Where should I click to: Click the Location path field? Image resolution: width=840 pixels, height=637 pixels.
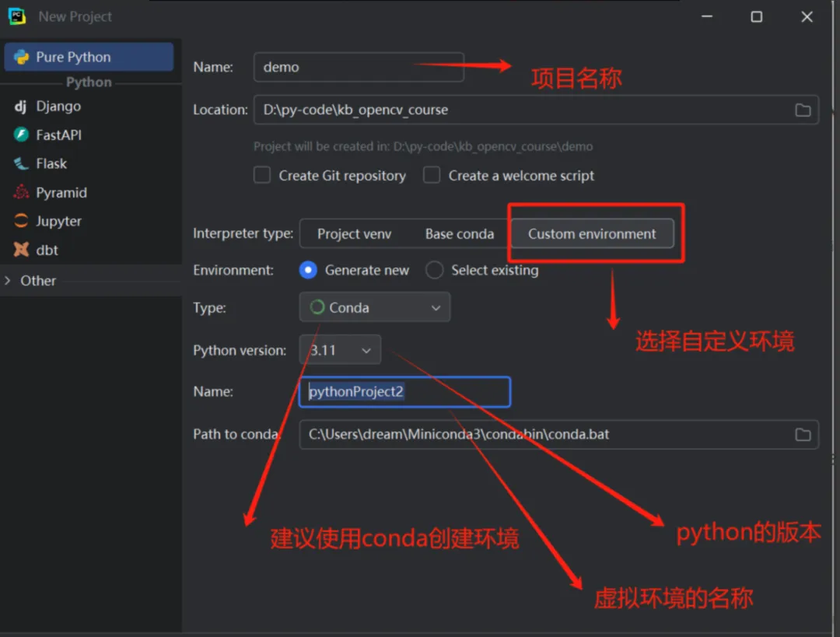536,110
